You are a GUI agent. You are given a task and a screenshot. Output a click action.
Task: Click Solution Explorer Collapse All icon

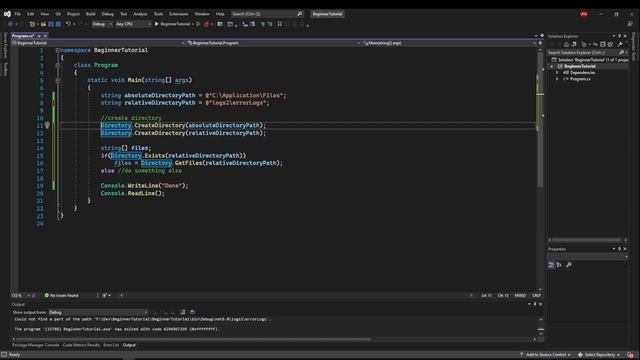[x=603, y=44]
